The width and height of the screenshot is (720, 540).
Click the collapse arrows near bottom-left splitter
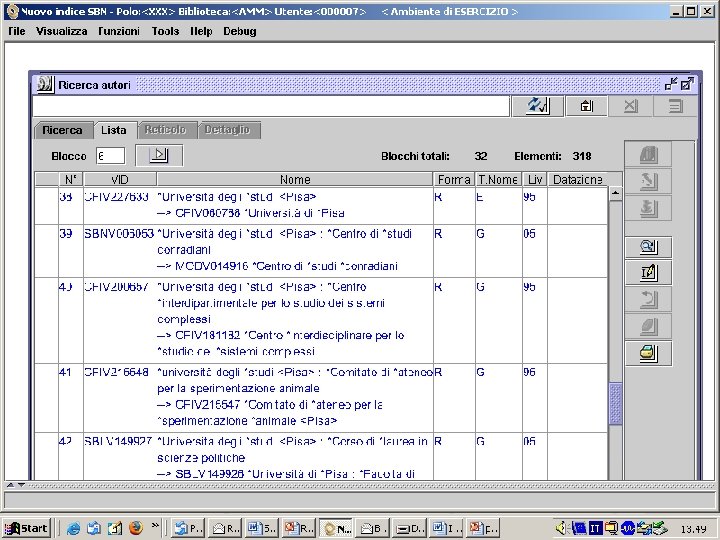click(16, 485)
